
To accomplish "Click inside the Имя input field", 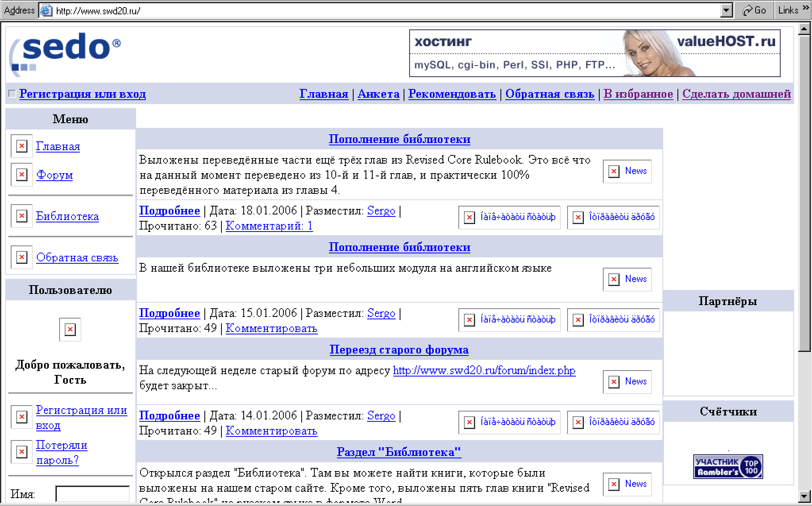I will tap(92, 494).
